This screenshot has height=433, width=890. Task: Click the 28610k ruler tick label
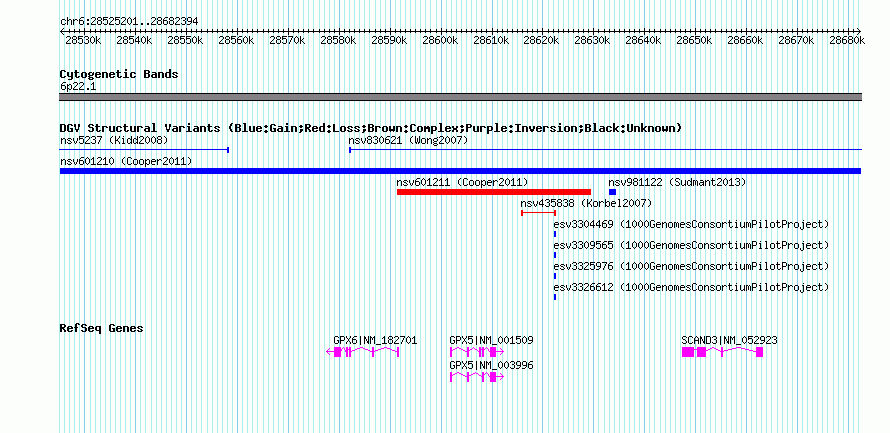coord(492,40)
